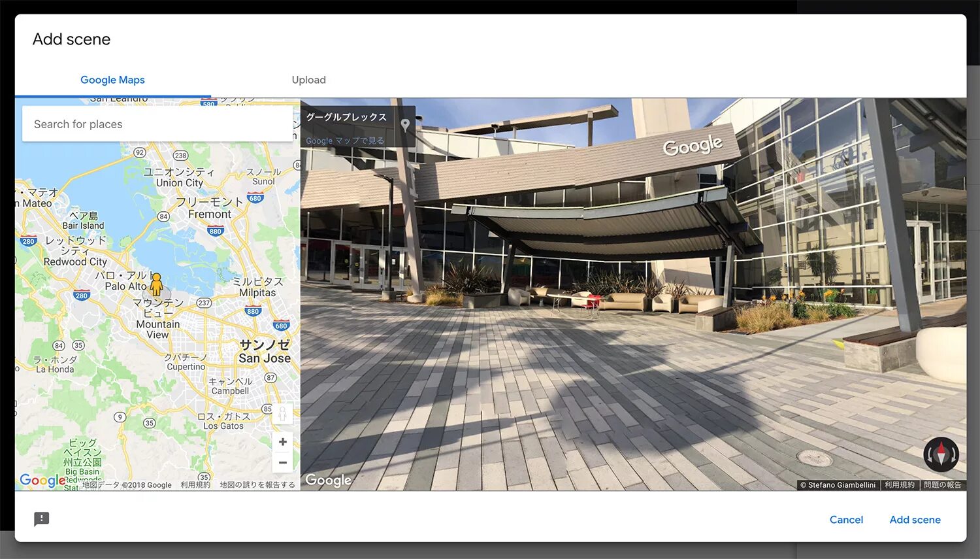980x559 pixels.
Task: Open the map's 利用規約 terms link
Action: click(x=195, y=485)
